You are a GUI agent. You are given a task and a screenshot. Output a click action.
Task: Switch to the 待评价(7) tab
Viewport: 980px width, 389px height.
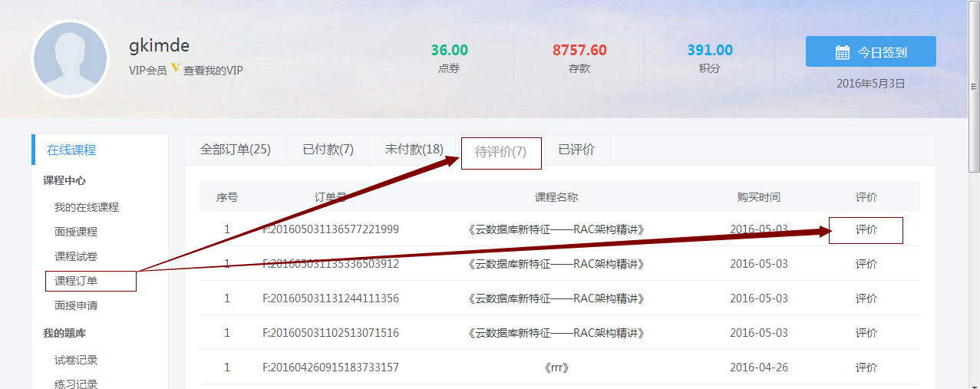[501, 152]
